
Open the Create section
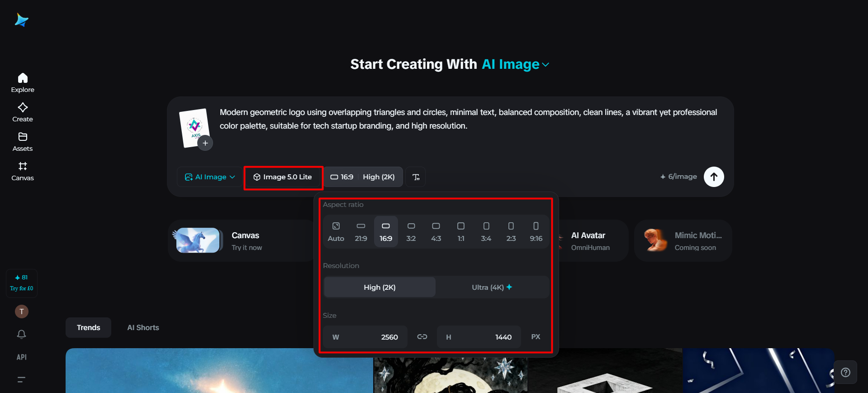pyautogui.click(x=23, y=112)
